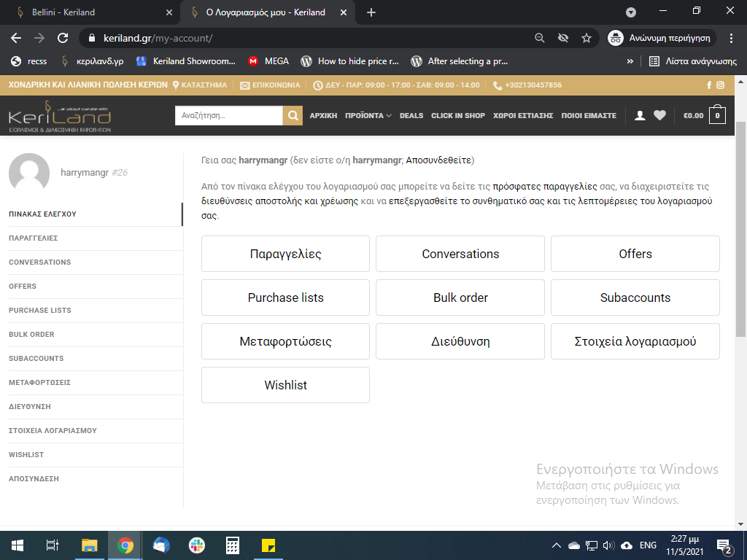Open the Λίστα ανάγνωσης reading list

[x=693, y=61]
